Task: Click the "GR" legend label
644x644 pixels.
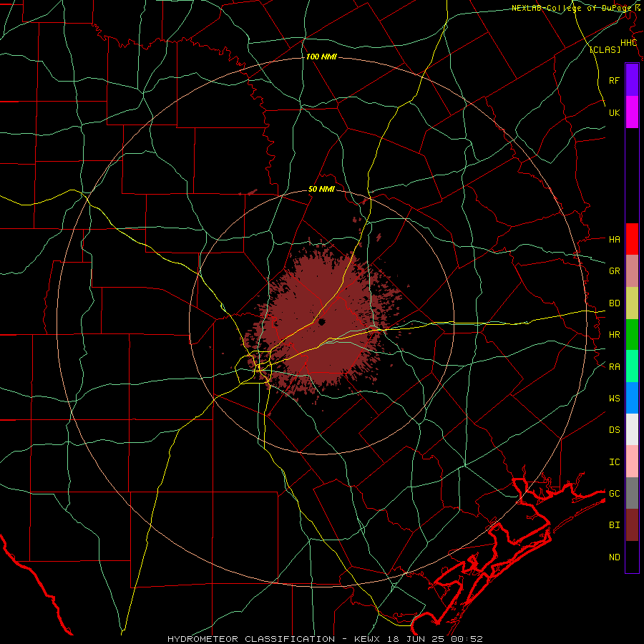Action: [615, 271]
